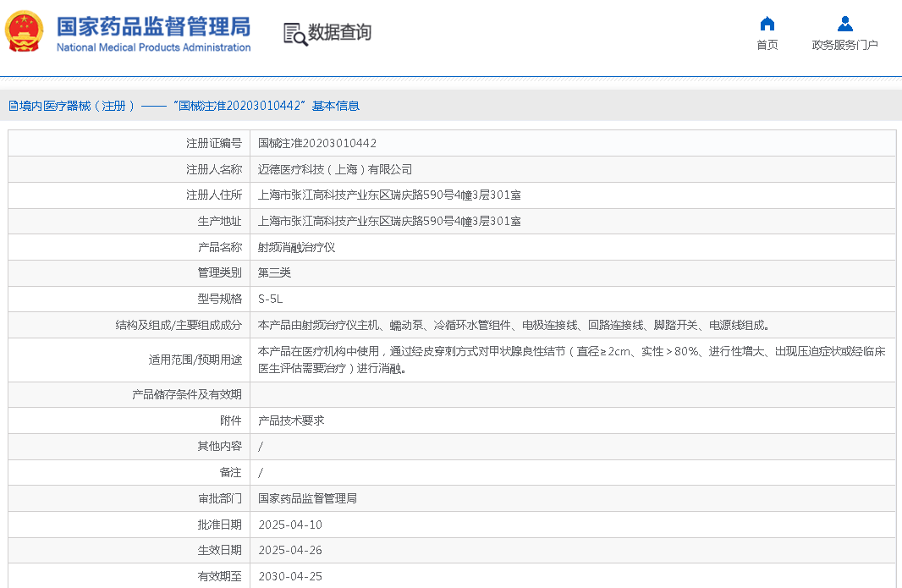Open the 产品技术要求 attachment

coord(291,420)
